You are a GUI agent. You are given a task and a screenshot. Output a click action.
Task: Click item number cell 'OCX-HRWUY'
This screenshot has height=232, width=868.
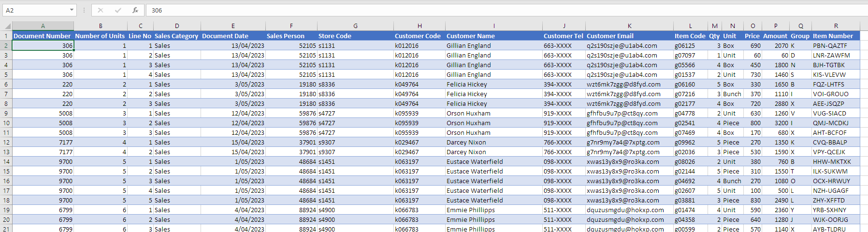836,181
